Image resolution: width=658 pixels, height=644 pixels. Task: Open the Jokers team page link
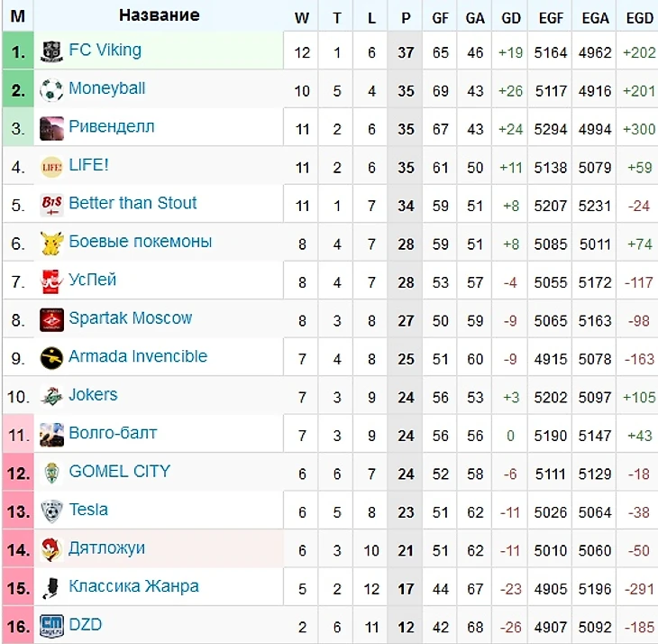93,395
